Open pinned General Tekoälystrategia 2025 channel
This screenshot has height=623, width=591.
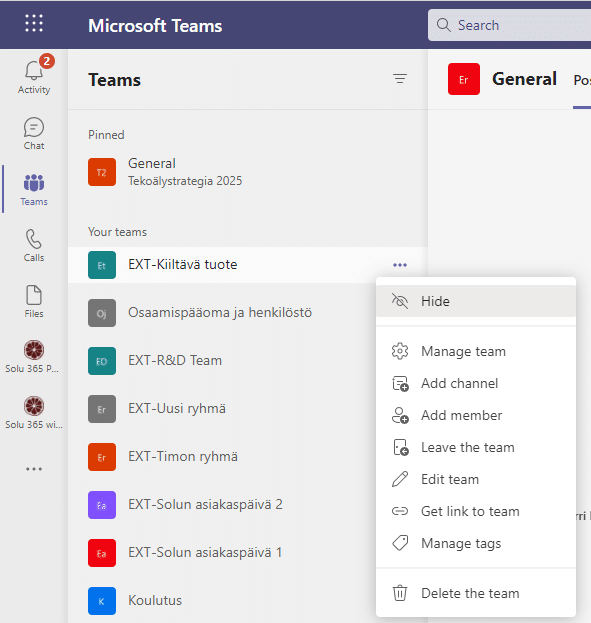[248, 172]
